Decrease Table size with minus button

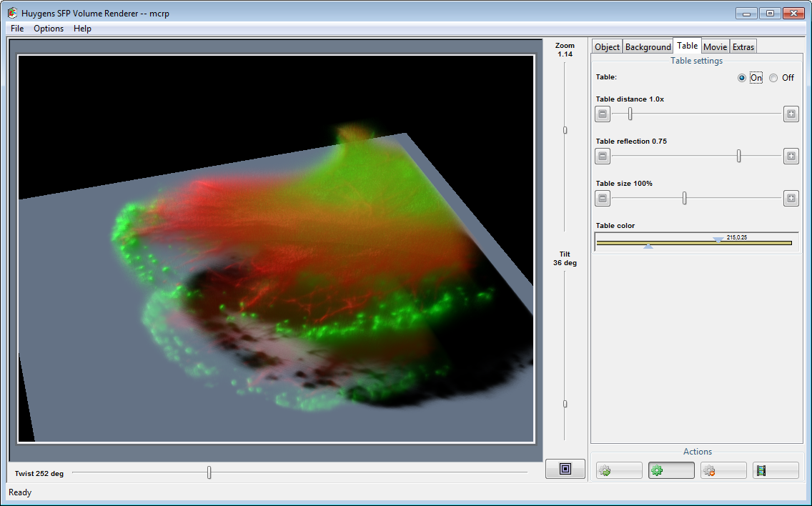click(603, 199)
